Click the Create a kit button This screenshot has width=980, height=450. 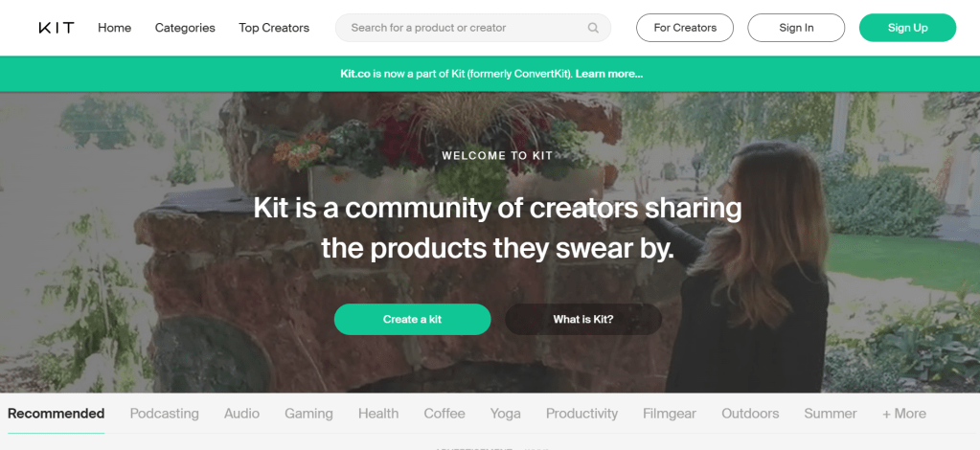tap(412, 319)
